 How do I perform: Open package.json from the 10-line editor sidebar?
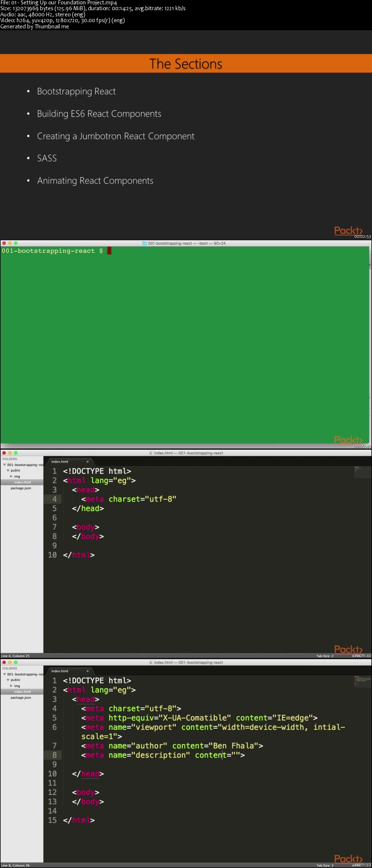coord(22,488)
